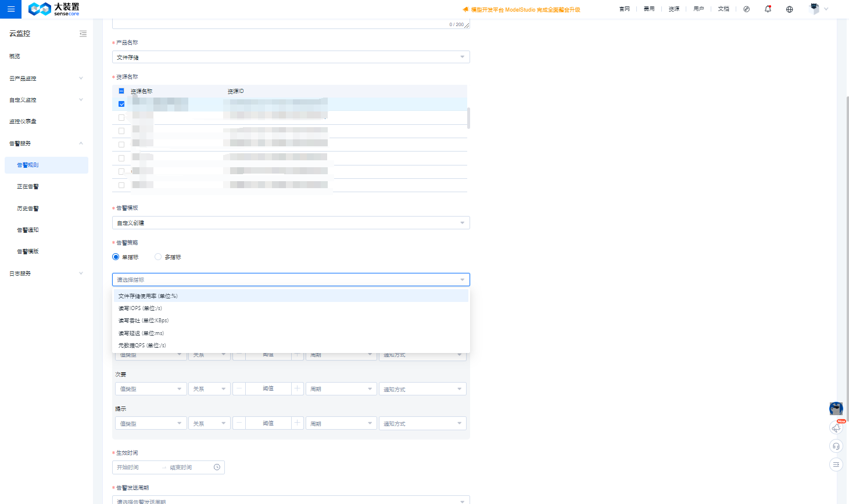Viewport: 849px width, 504px height.
Task: Click the 开始时间 start time input
Action: click(137, 467)
